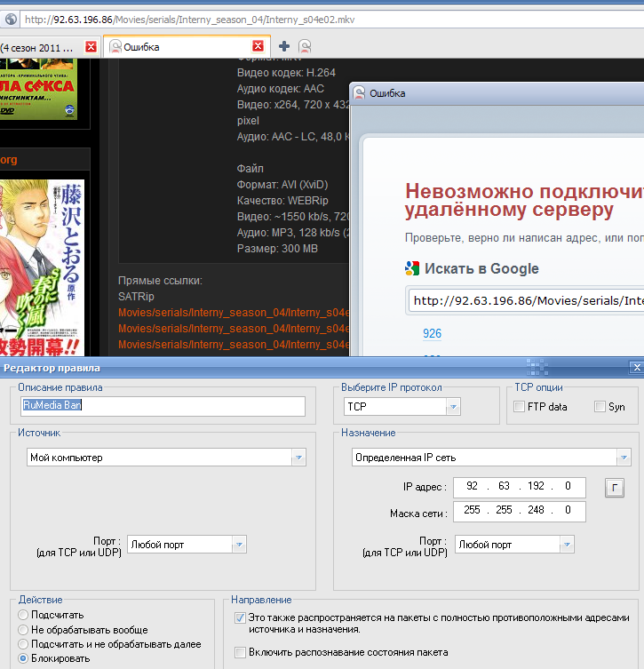Viewport: 644px width, 669px height.
Task: Click the 'Формат: AVI (XviD)' text
Action: click(x=282, y=185)
